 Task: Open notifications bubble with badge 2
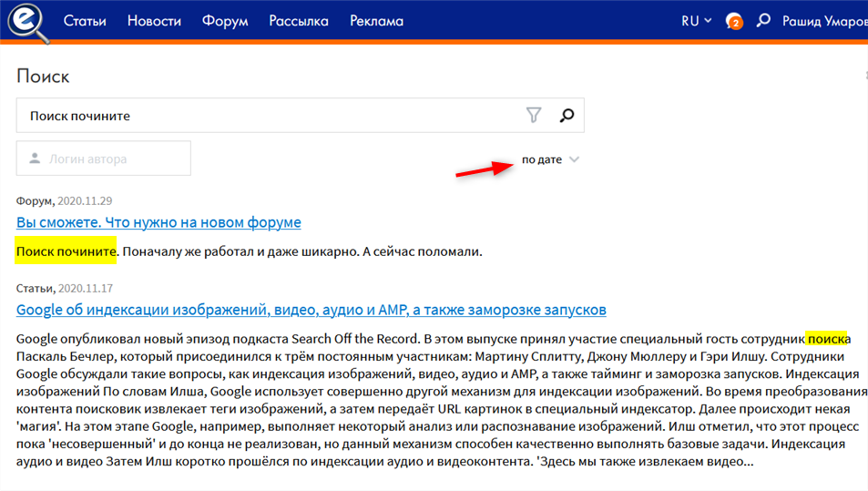tap(734, 21)
